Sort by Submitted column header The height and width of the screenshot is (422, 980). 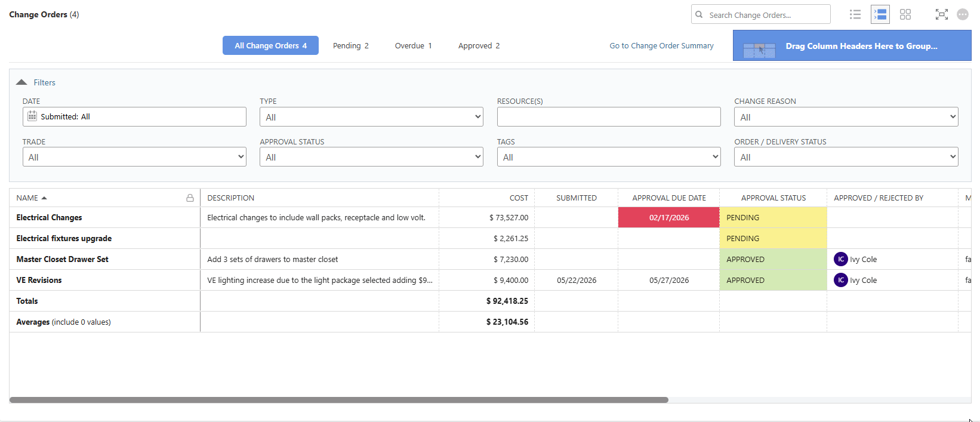pos(577,198)
